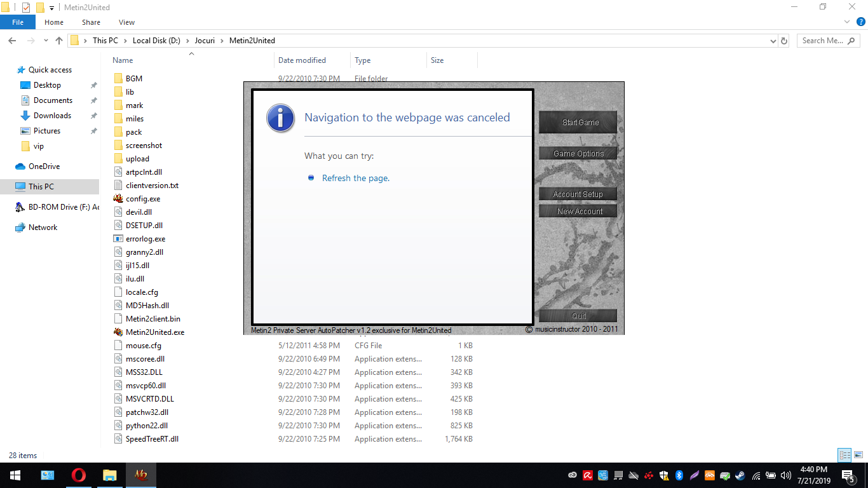Open the Windows Start menu
This screenshot has width=868, height=488.
[15, 475]
